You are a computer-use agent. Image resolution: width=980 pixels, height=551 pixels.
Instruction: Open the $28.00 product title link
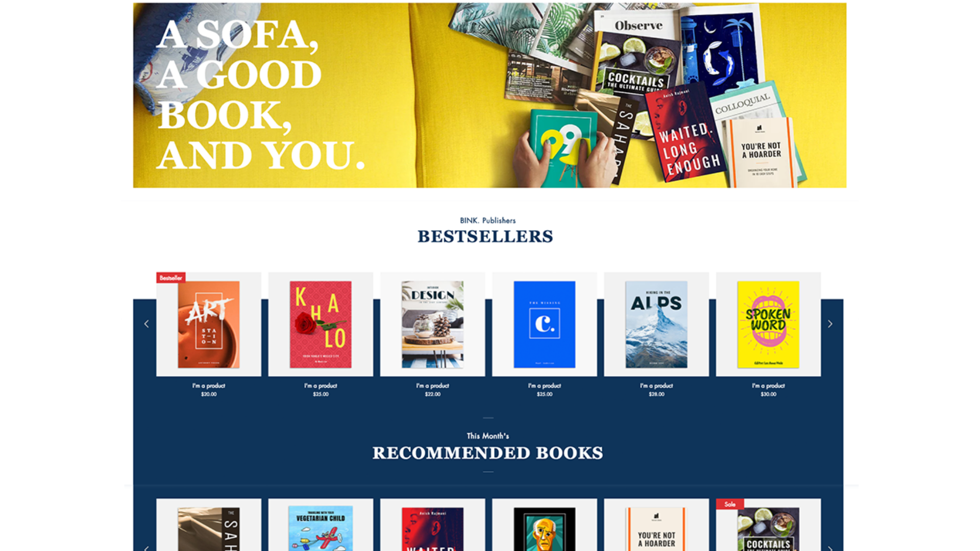pos(656,386)
